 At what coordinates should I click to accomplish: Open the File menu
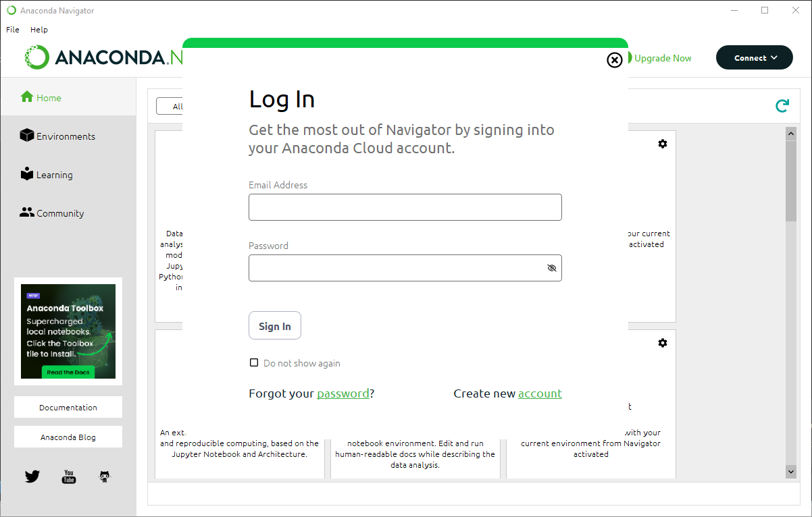click(x=13, y=30)
